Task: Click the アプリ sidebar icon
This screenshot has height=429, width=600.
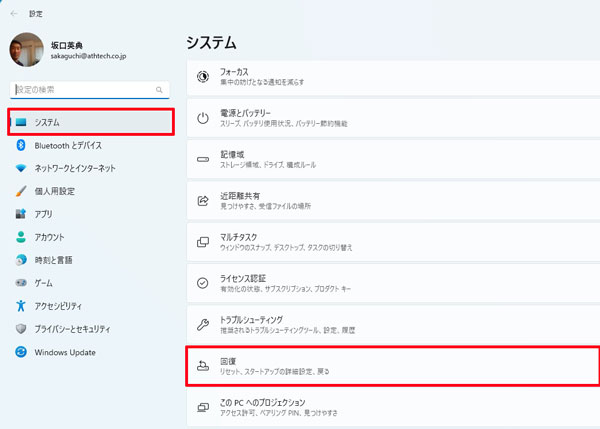Action: click(x=20, y=214)
